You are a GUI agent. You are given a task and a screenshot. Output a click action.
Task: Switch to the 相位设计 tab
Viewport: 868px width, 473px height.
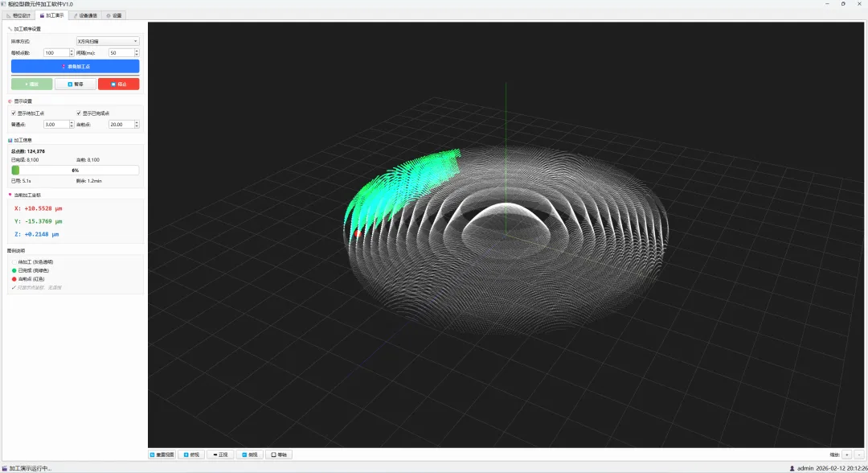tap(18, 15)
